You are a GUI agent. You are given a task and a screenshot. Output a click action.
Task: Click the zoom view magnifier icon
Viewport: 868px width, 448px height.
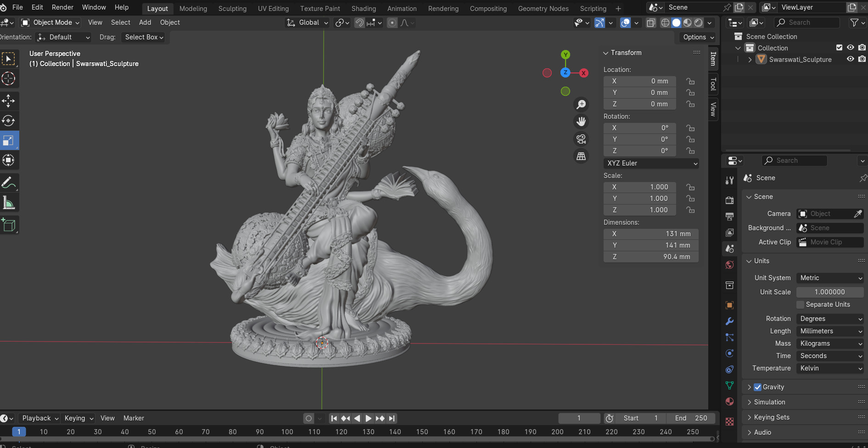coord(581,105)
